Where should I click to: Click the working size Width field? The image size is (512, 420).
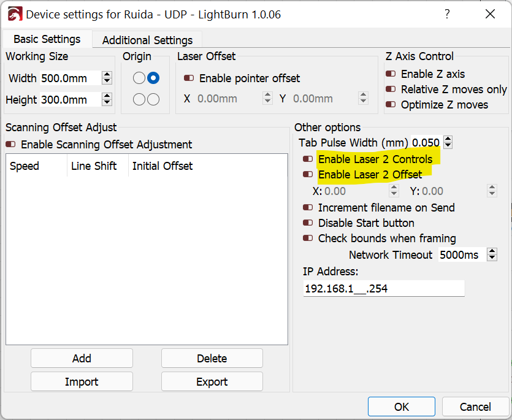[70, 78]
